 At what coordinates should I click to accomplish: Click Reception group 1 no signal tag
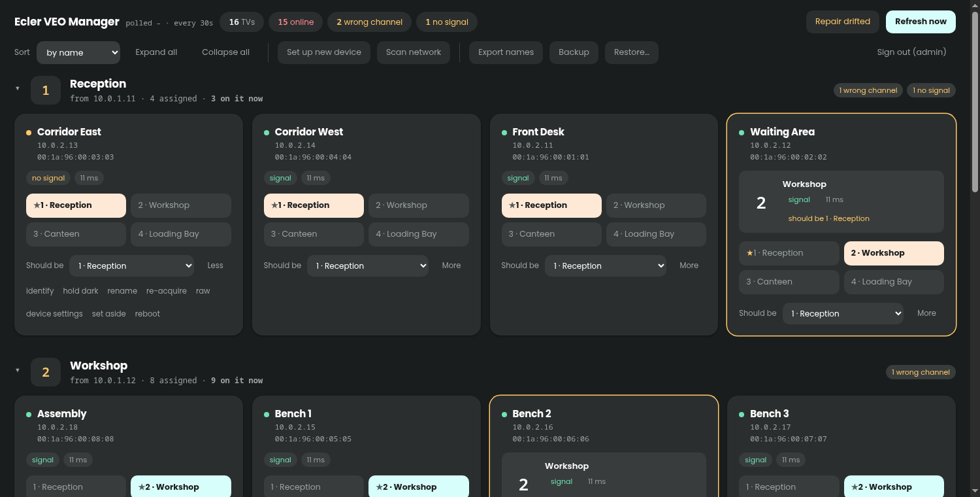click(x=931, y=90)
